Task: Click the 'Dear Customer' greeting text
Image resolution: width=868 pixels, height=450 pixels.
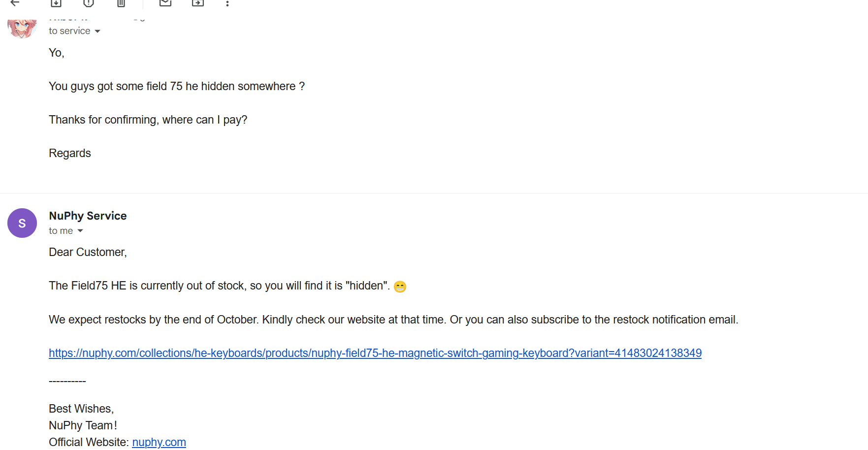Action: [88, 252]
